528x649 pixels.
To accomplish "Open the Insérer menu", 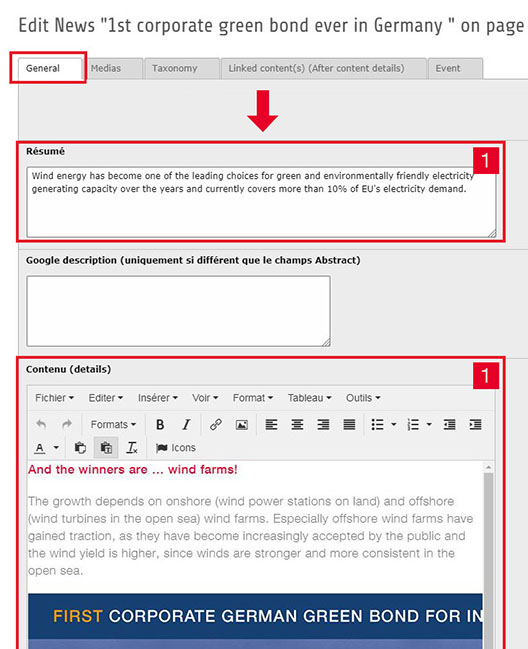I will [158, 398].
